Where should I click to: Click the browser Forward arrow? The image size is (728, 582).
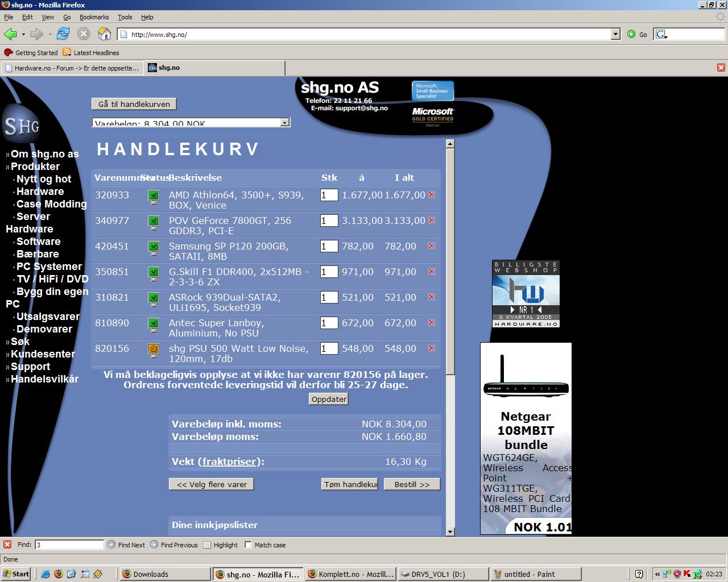coord(37,34)
